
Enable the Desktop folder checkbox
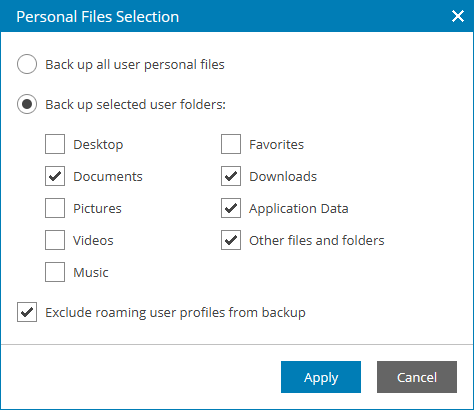click(x=55, y=144)
